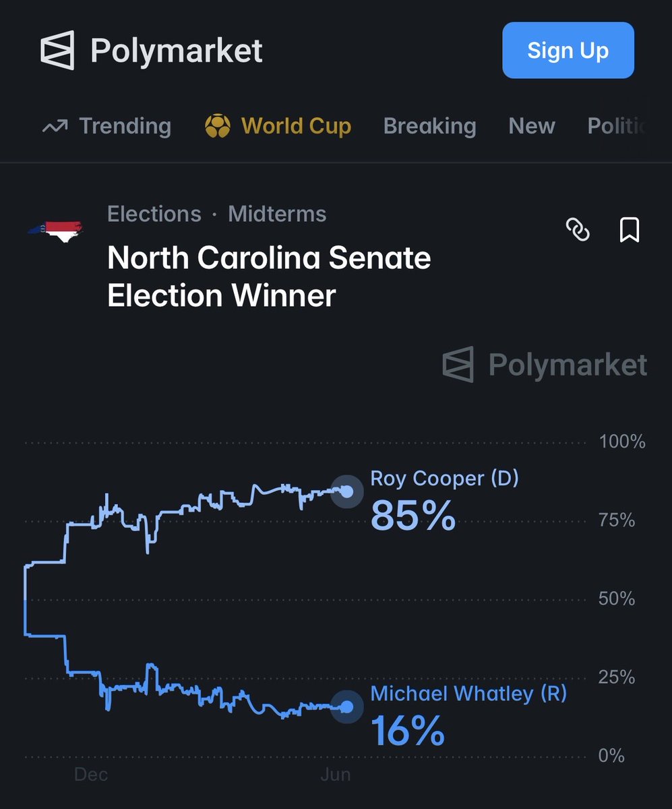Click the Polymarket wordmark in header
672x809 pixels.
[x=177, y=51]
